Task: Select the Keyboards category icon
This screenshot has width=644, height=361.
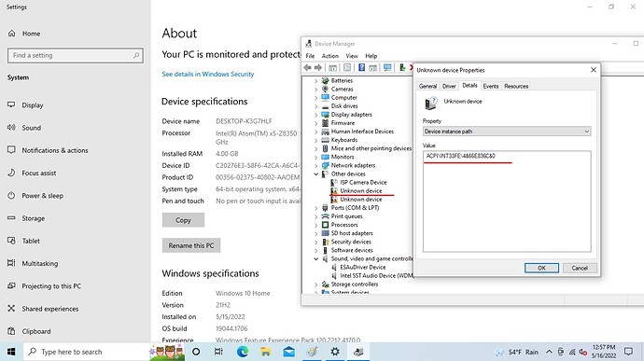Action: [326, 140]
